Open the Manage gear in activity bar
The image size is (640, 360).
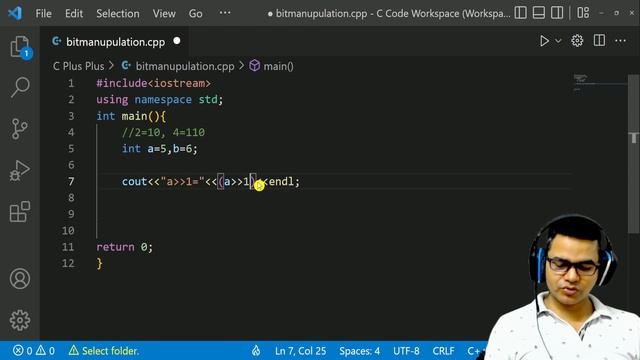pyautogui.click(x=20, y=320)
